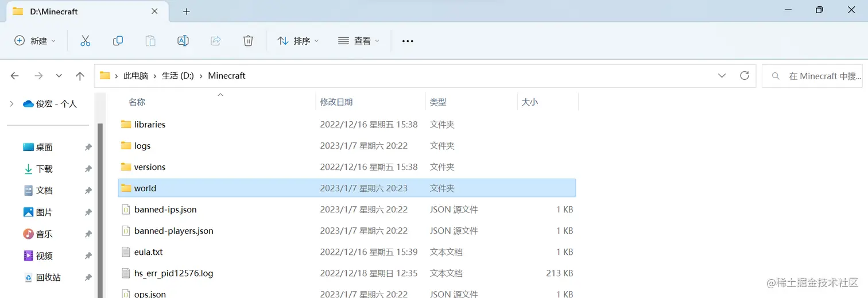The image size is (868, 298).
Task: Click the Cut scissors icon
Action: click(86, 41)
